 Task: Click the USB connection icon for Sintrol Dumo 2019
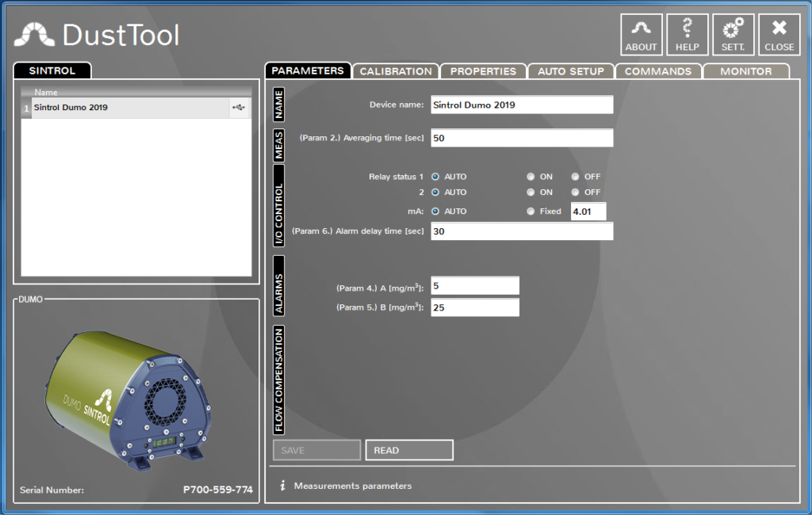click(239, 108)
